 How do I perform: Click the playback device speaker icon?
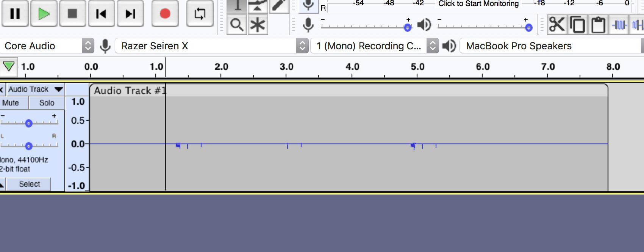[449, 46]
